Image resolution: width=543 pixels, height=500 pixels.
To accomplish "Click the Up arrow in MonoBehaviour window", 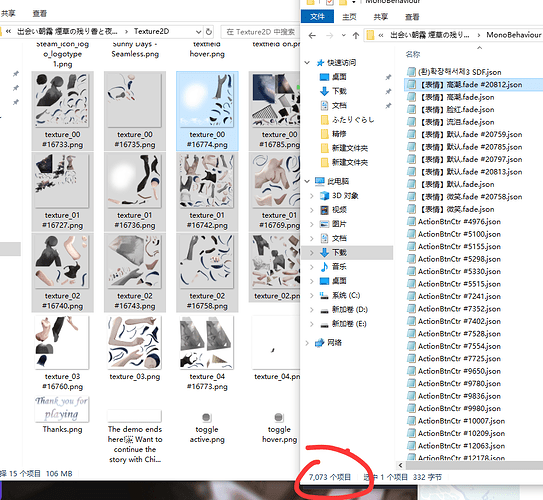I will [x=356, y=35].
